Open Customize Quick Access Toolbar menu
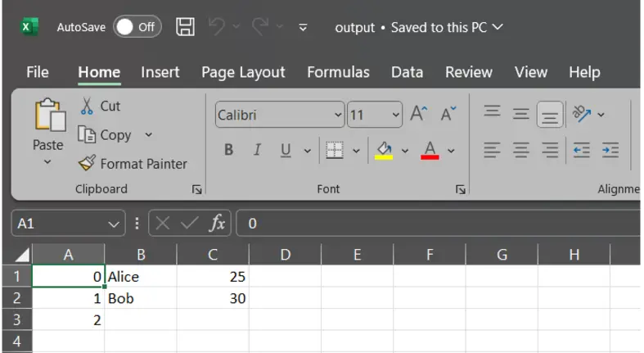Screen dimensions: 644x353 coord(303,28)
